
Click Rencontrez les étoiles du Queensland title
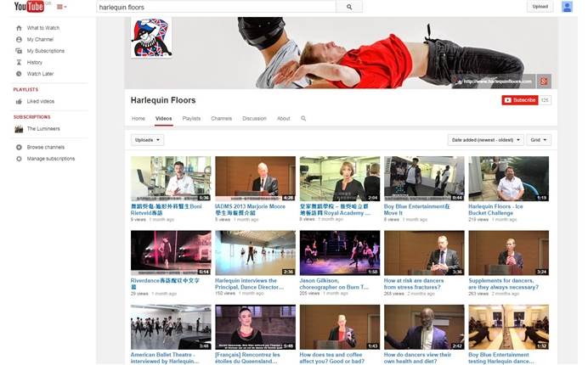tap(247, 358)
